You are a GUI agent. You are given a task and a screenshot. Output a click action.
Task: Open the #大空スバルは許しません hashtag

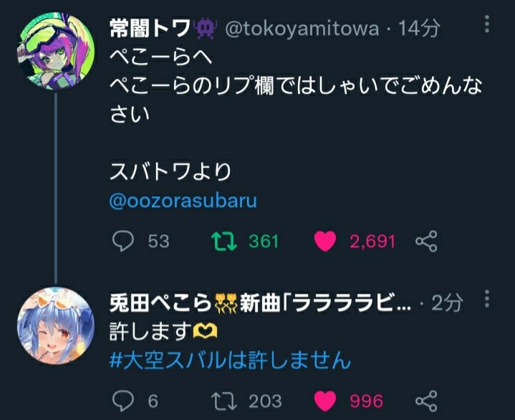point(230,360)
